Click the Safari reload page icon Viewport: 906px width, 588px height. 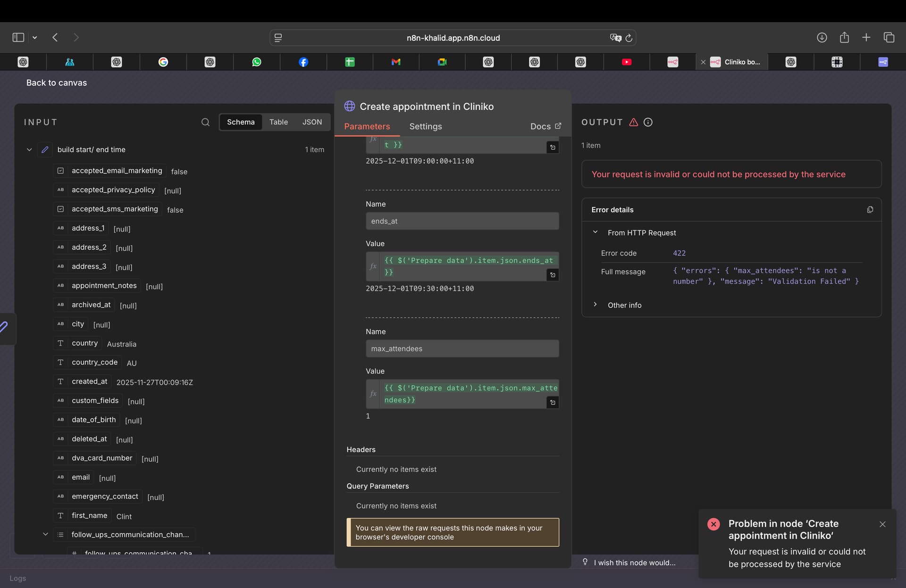[629, 38]
